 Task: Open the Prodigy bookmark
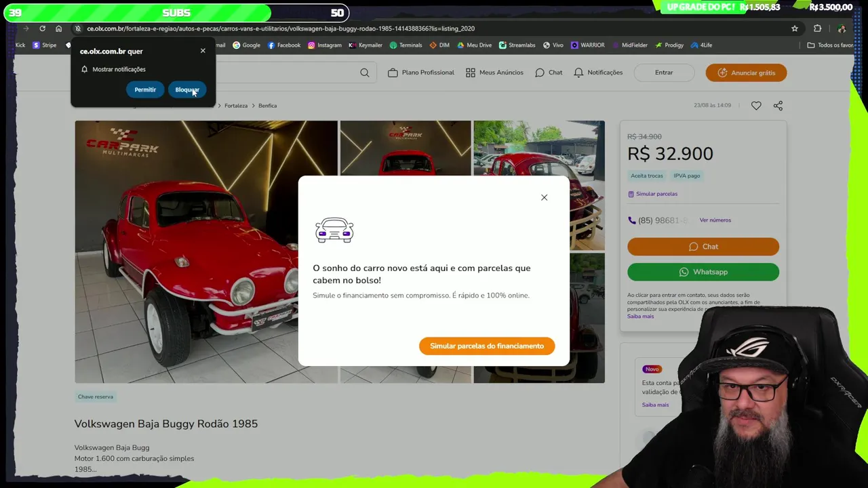tap(669, 45)
